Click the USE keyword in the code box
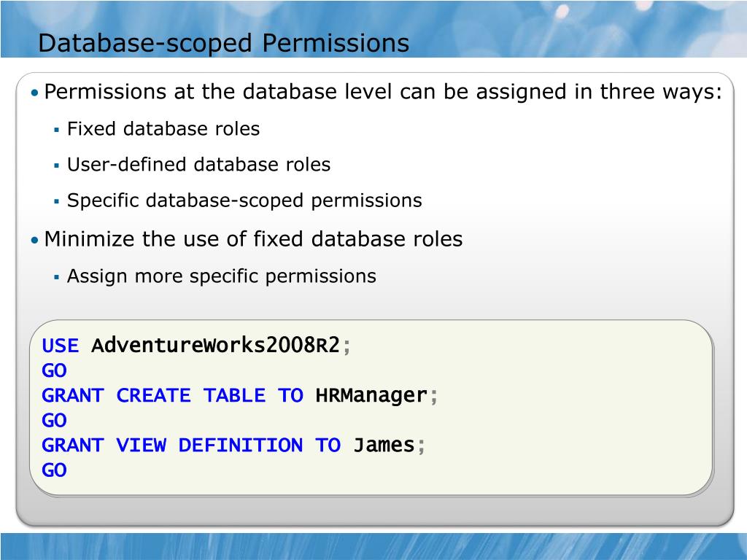 pyautogui.click(x=61, y=346)
